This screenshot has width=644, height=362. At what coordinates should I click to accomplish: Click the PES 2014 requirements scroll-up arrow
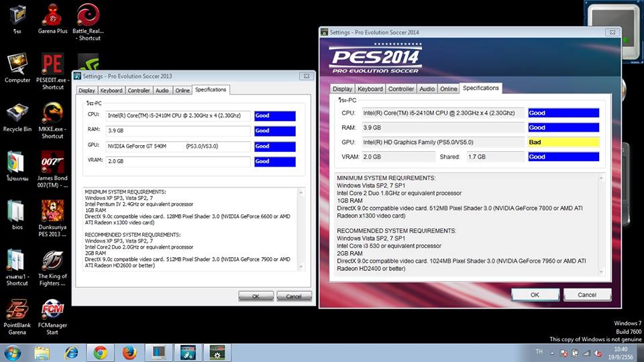click(601, 178)
